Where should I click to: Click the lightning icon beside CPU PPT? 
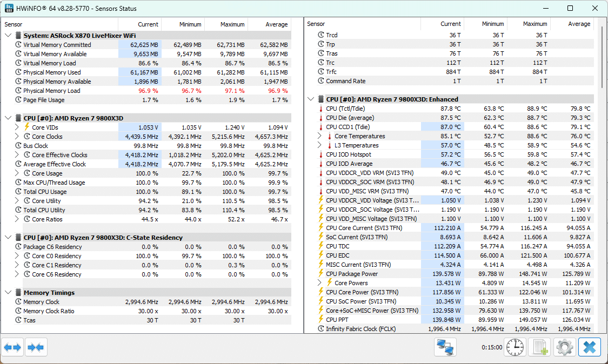[x=320, y=319]
